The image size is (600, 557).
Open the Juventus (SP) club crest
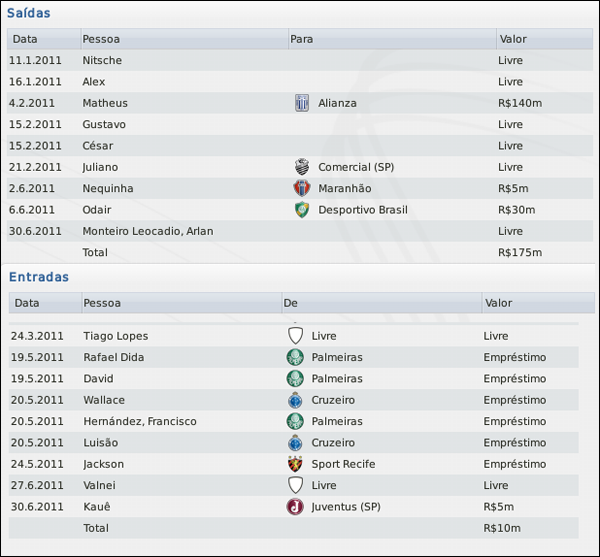[x=295, y=506]
